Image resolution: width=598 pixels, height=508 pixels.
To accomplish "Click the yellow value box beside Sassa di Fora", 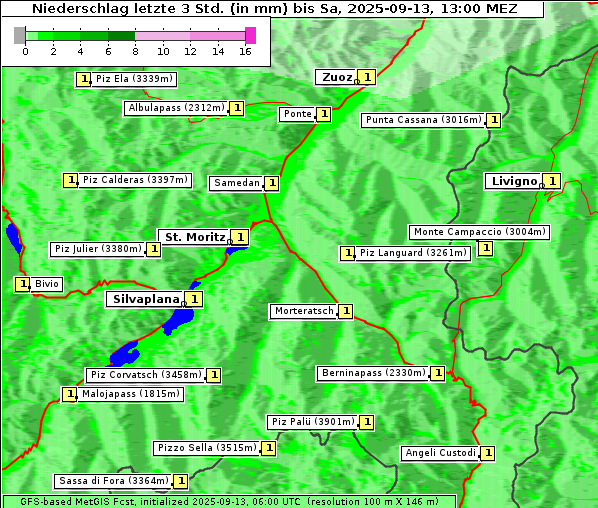I will tap(181, 481).
